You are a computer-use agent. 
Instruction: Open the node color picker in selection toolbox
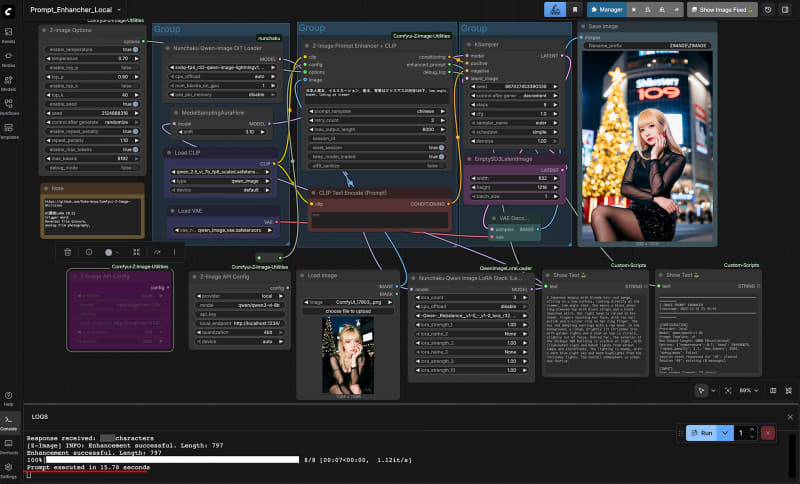click(x=111, y=252)
